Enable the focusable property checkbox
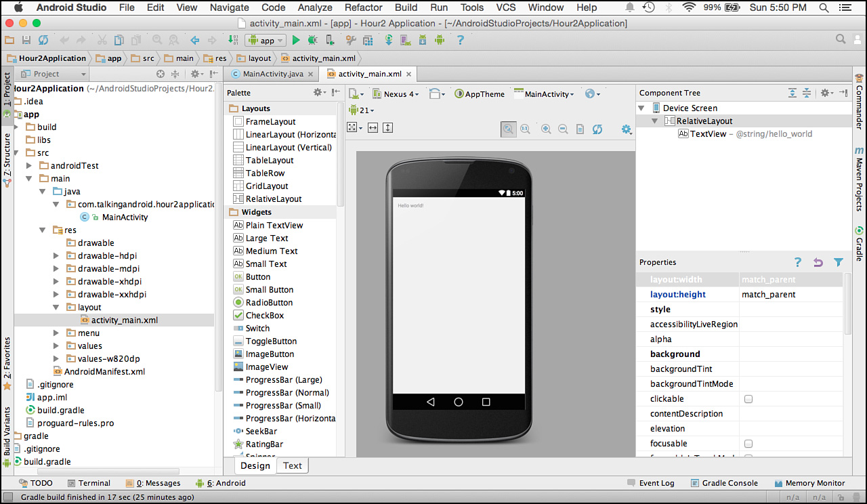 pyautogui.click(x=748, y=444)
